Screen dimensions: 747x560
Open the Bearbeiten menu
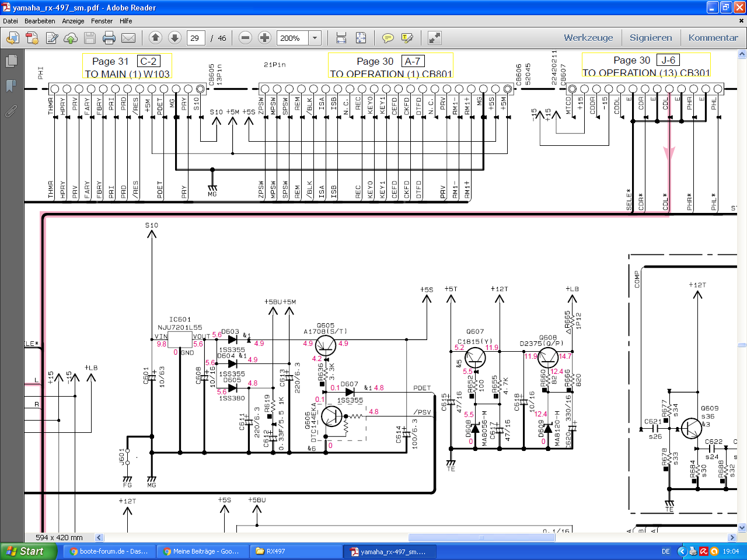(40, 21)
